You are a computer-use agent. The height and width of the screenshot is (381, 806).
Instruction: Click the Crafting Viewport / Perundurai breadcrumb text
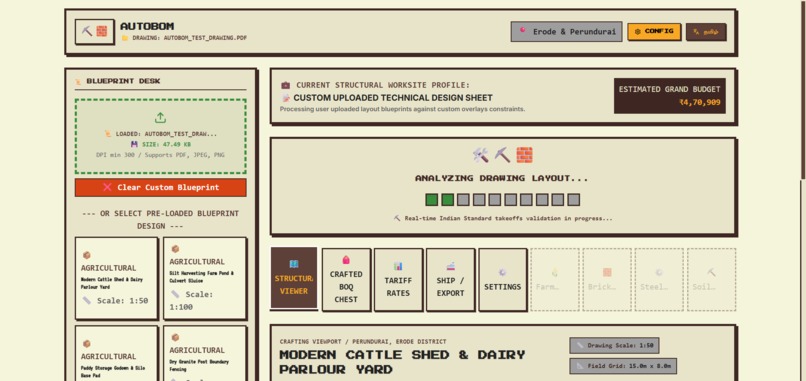pyautogui.click(x=363, y=341)
